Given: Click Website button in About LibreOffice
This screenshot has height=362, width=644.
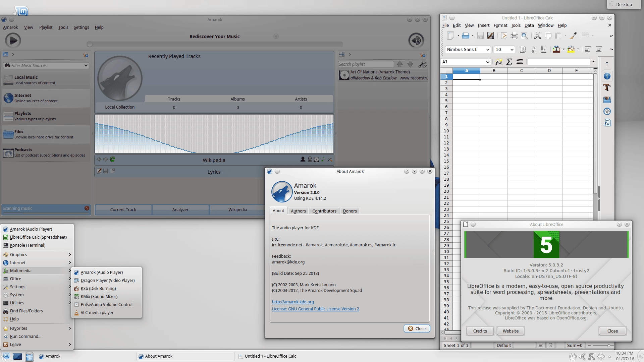Looking at the screenshot, I should point(511,331).
